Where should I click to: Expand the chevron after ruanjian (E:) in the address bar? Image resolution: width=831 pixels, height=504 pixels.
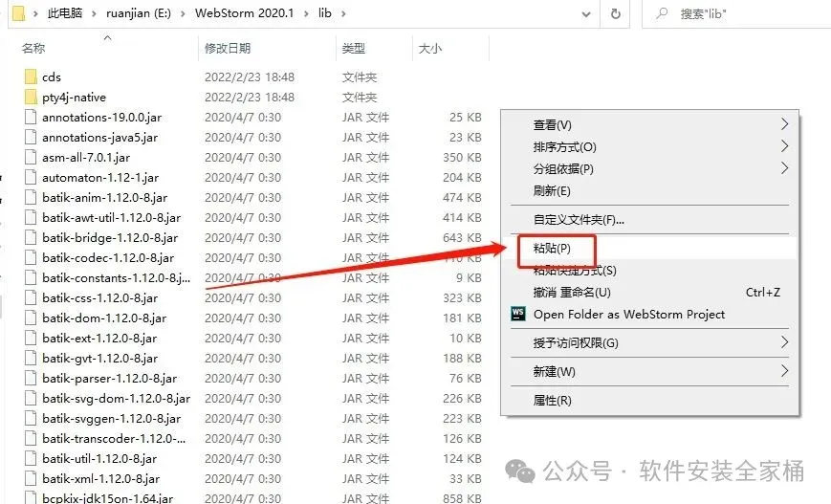183,13
